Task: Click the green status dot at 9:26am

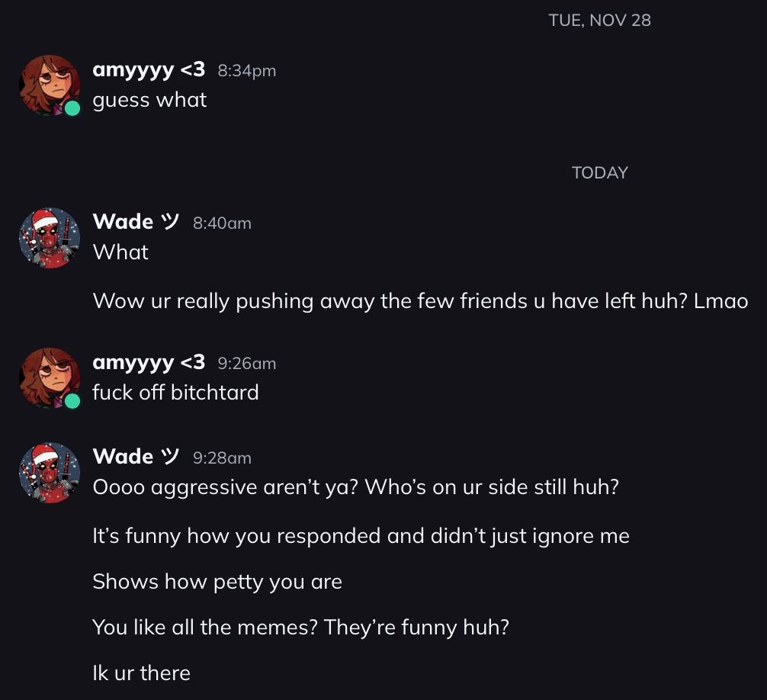Action: coord(72,401)
